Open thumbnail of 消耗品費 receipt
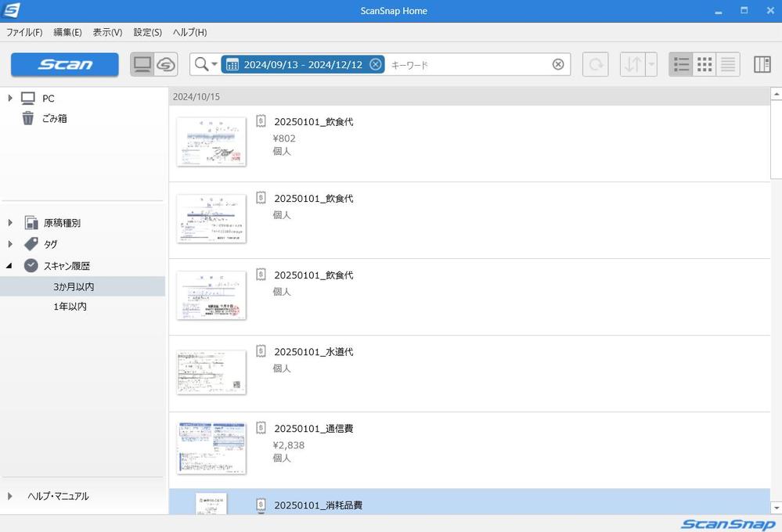Screen dimensions: 782x532 pyautogui.click(x=211, y=504)
